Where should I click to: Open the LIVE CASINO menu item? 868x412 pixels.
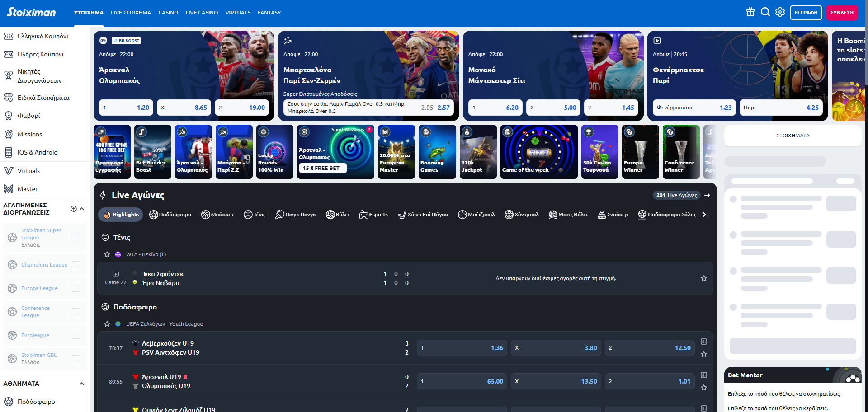pyautogui.click(x=202, y=13)
